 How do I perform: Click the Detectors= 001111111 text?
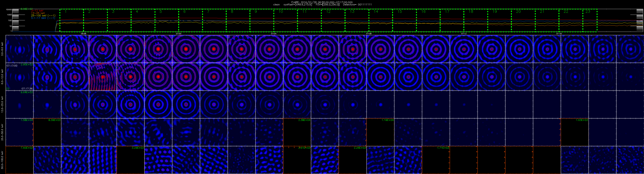point(357,4)
